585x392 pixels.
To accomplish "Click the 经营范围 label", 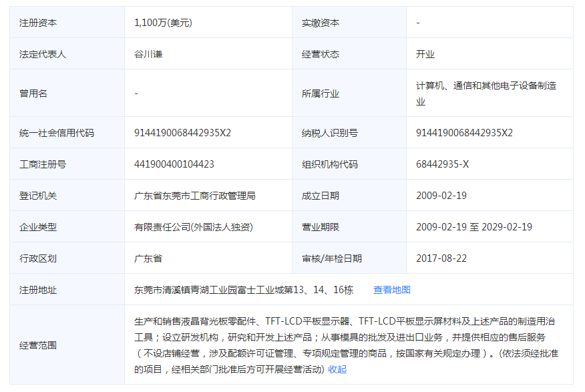I will pyautogui.click(x=37, y=345).
